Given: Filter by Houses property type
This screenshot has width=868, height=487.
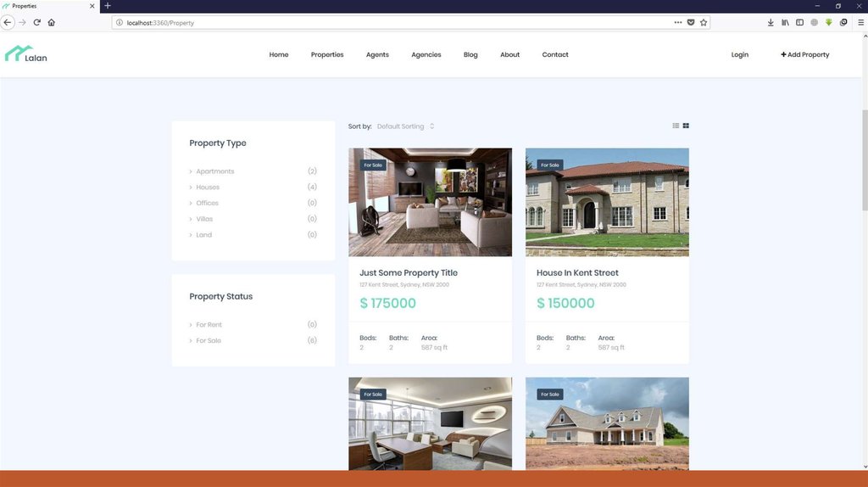Looking at the screenshot, I should point(208,188).
